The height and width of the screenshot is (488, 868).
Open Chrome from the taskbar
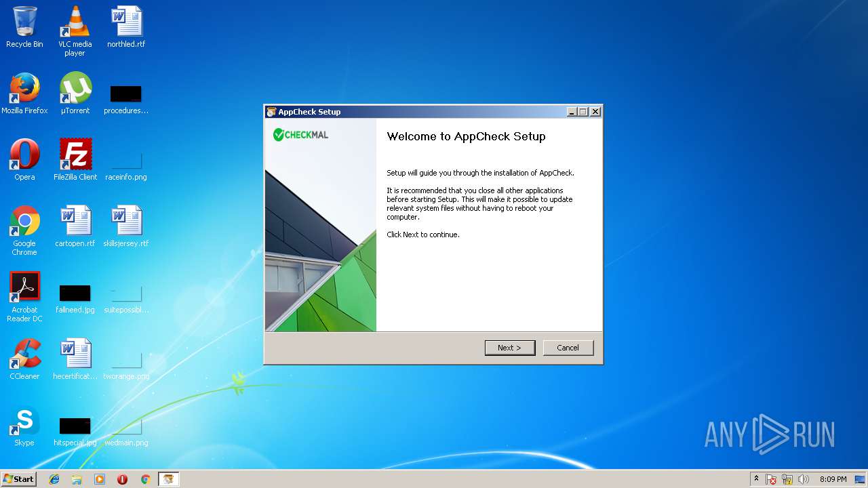[145, 479]
